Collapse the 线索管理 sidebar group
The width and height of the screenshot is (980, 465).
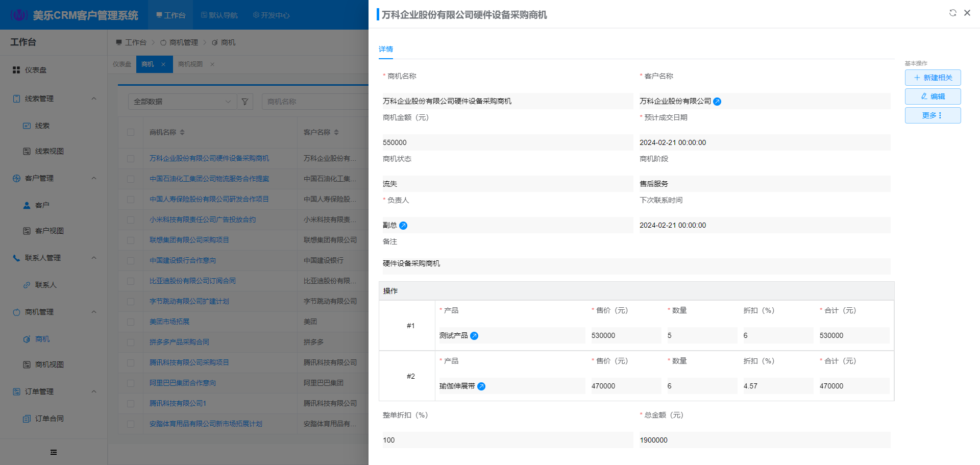[x=94, y=99]
